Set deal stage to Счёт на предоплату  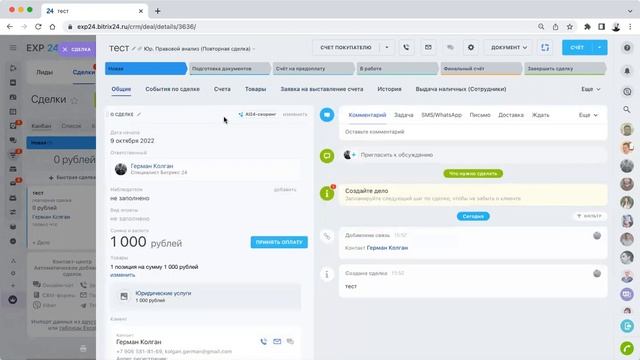tap(313, 69)
